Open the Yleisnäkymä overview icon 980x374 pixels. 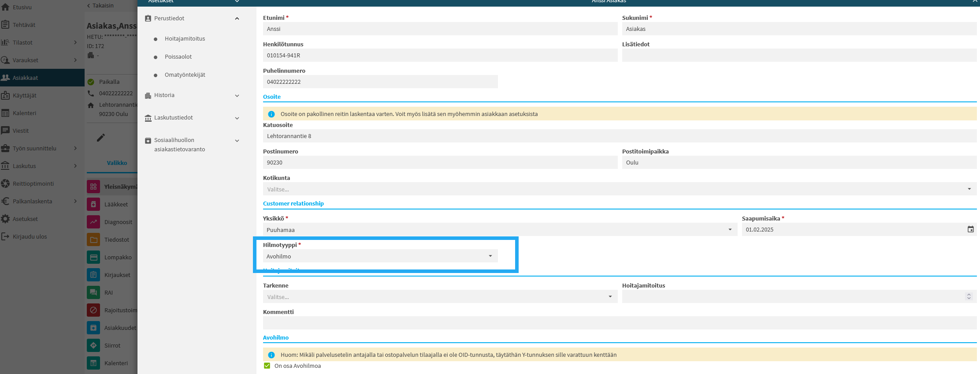93,187
